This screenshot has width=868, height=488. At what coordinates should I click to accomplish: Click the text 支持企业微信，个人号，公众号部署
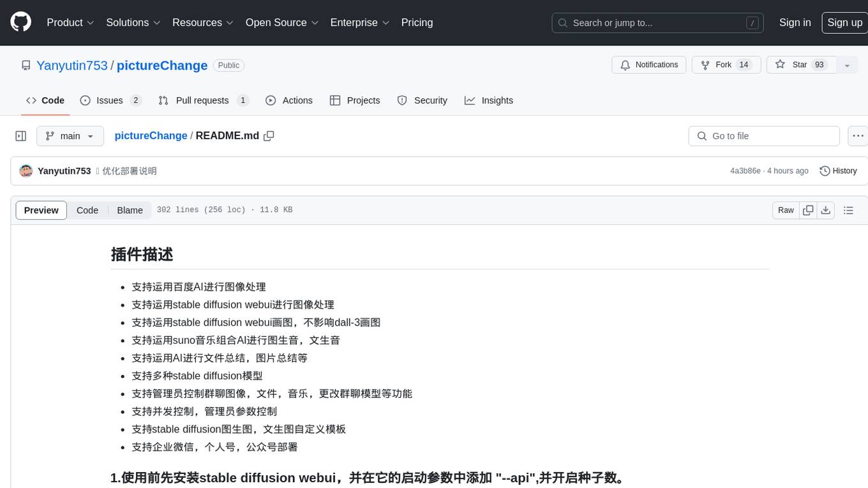[x=214, y=447]
